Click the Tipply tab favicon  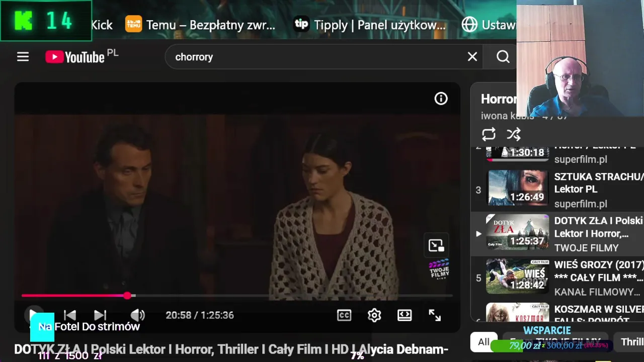point(301,24)
